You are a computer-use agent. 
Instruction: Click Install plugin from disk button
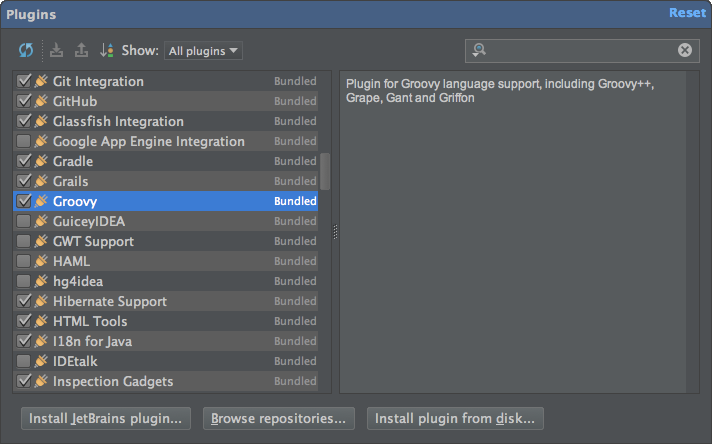click(455, 418)
